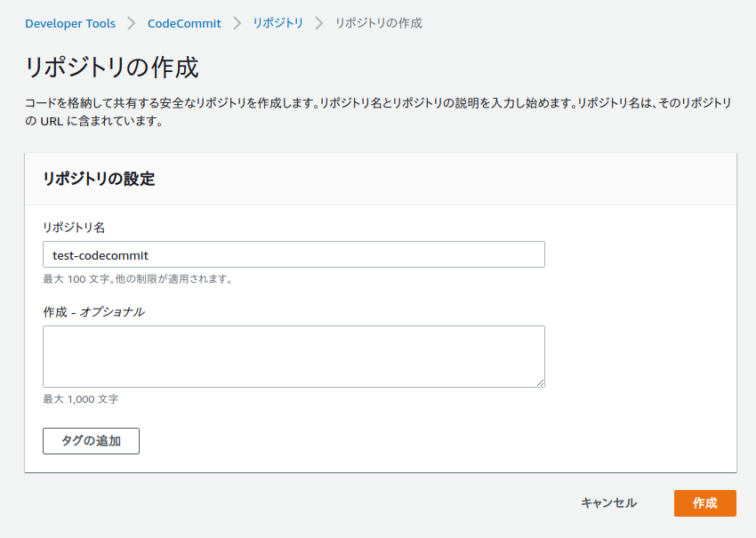Click the intro paragraph describing repository creation
The width and height of the screenshot is (756, 538).
coord(379,112)
